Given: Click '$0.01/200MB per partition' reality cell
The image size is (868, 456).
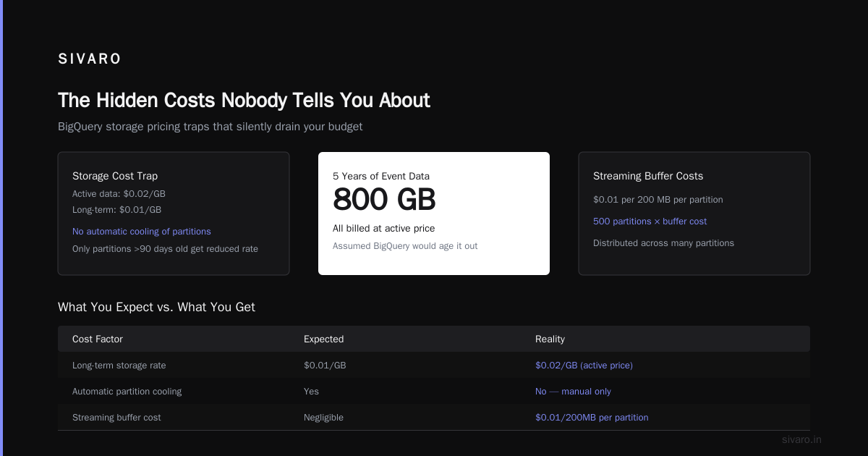Looking at the screenshot, I should coord(592,418).
